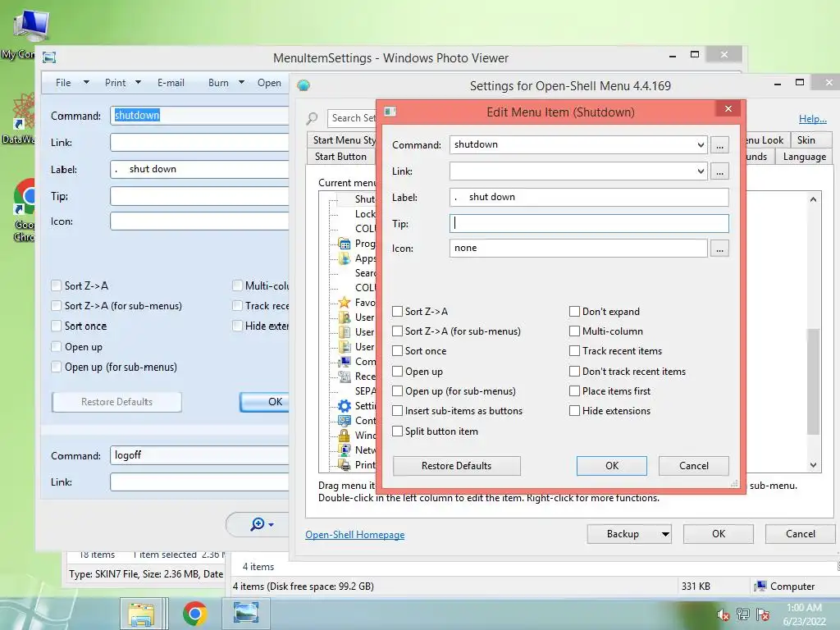The height and width of the screenshot is (630, 840).
Task: Enable Split button item checkbox
Action: pyautogui.click(x=398, y=431)
